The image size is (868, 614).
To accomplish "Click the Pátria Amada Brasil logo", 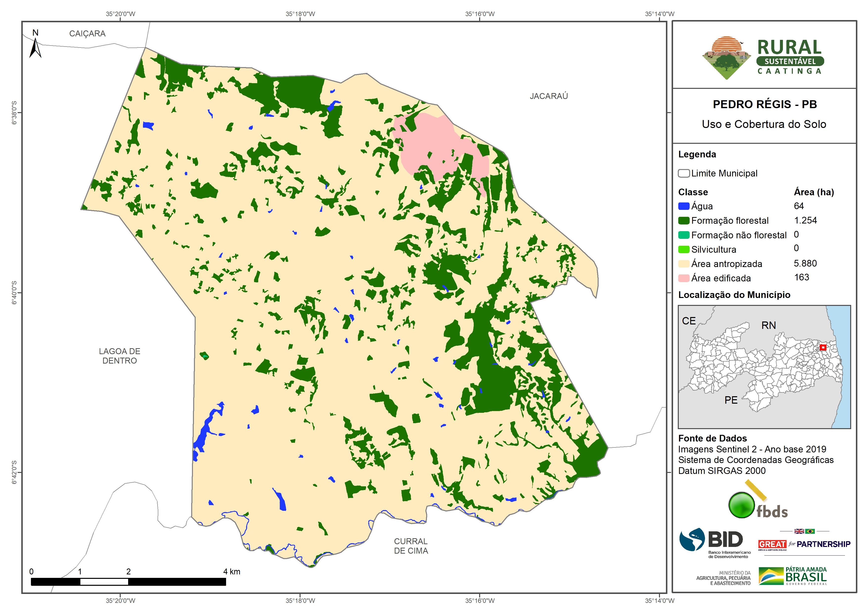I will (x=793, y=576).
